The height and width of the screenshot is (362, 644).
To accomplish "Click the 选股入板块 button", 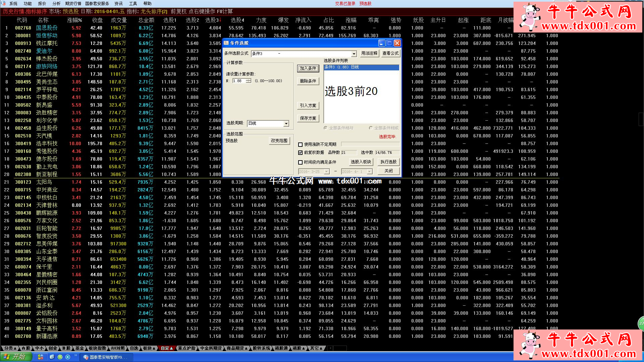I will (x=361, y=162).
